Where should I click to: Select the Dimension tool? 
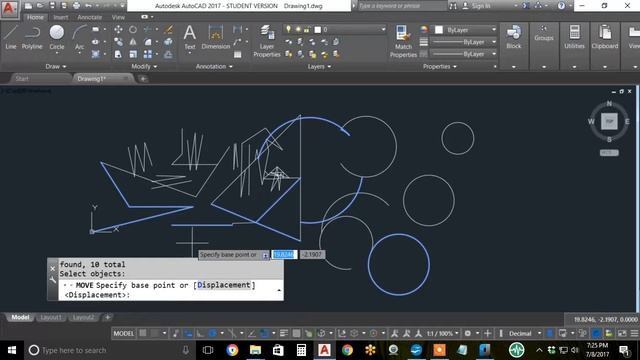click(x=216, y=37)
